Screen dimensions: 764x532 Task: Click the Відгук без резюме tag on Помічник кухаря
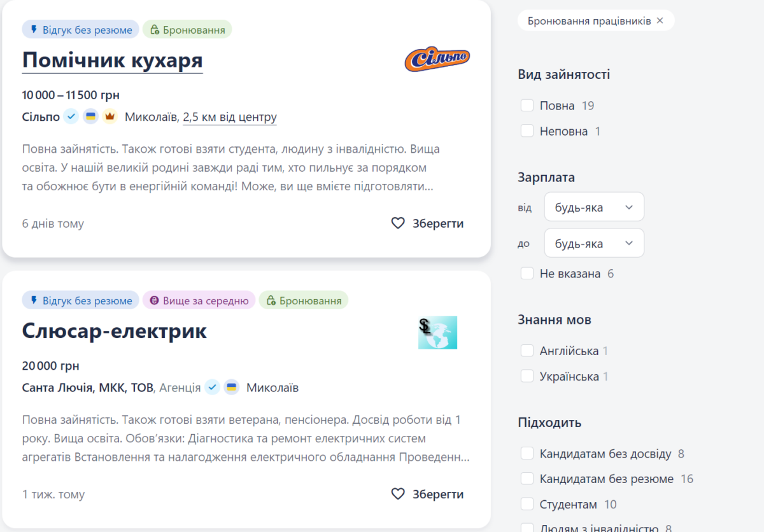click(81, 29)
